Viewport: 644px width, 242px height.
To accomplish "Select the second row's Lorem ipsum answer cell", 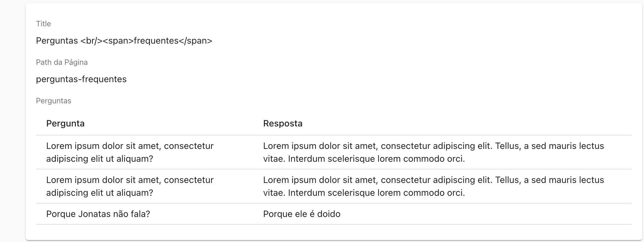I will (x=434, y=186).
